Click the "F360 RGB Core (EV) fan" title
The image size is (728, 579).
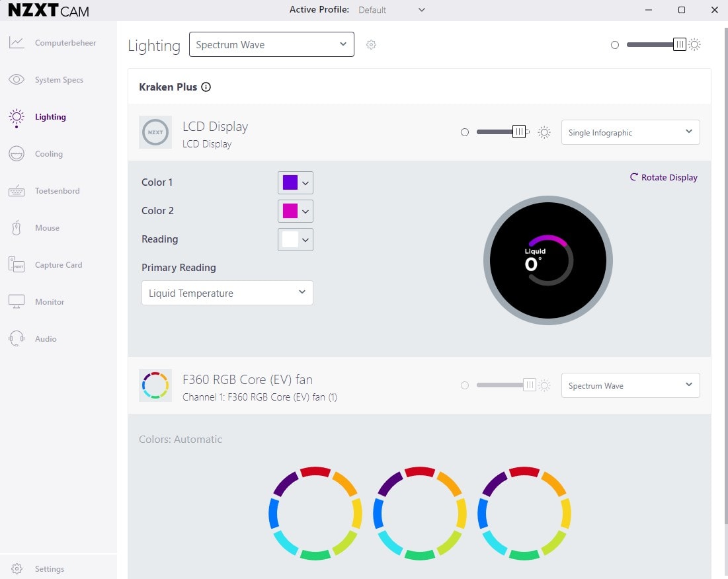coord(247,379)
